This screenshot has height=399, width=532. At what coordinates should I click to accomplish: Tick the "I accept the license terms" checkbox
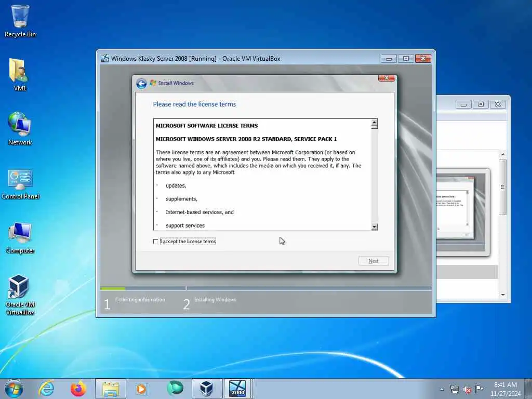[155, 242]
